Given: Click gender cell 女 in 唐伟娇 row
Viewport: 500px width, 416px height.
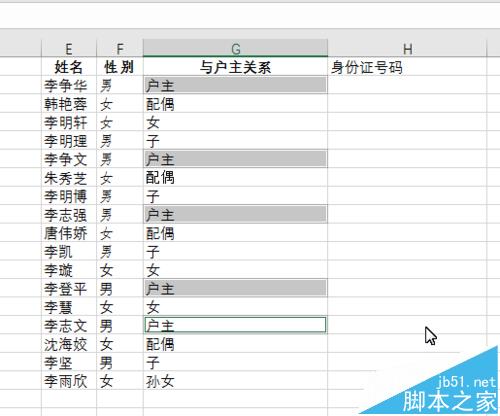Looking at the screenshot, I should click(x=120, y=233).
